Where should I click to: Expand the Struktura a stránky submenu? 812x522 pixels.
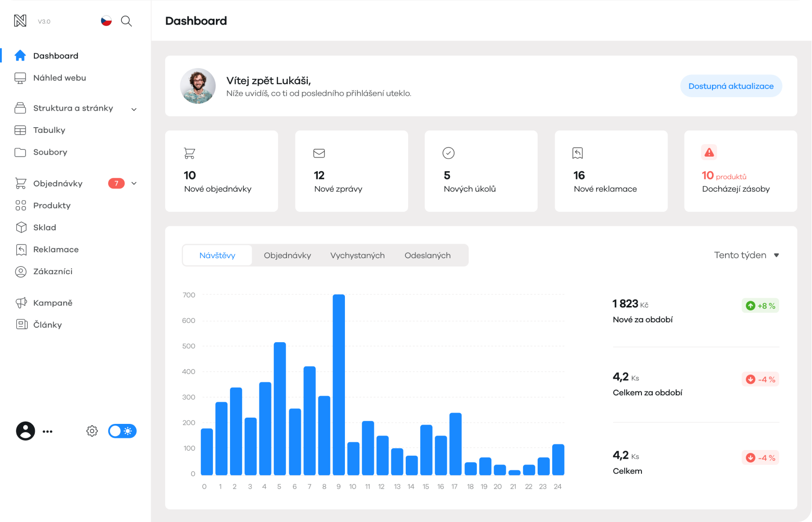(134, 109)
